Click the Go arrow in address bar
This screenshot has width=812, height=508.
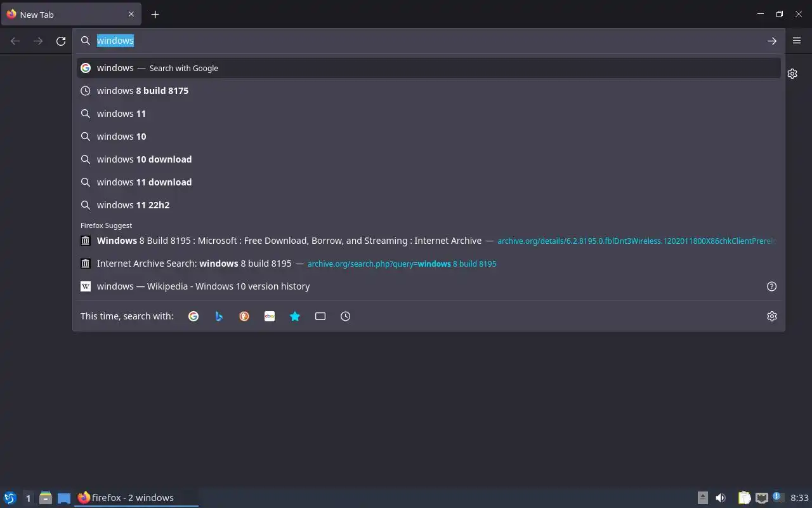coord(771,41)
